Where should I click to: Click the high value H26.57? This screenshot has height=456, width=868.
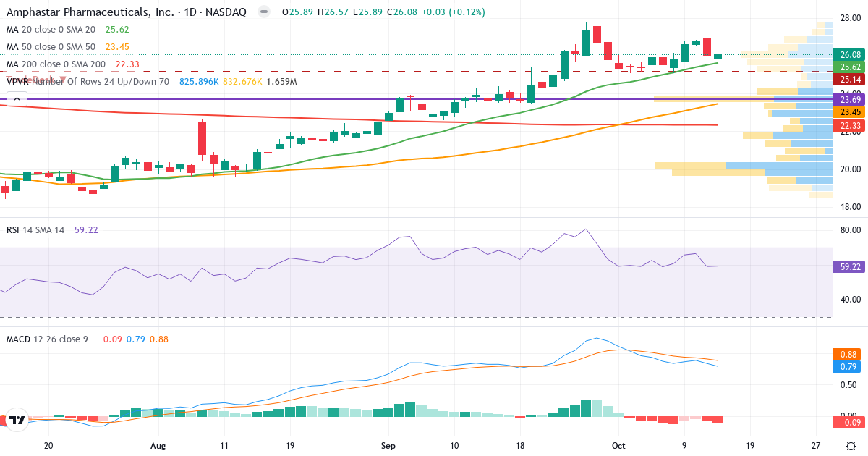(333, 12)
